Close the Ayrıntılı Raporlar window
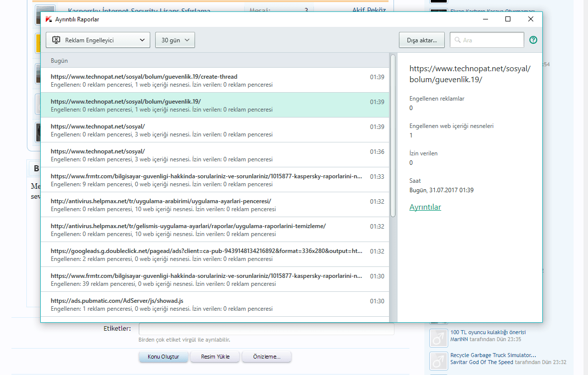 point(531,19)
